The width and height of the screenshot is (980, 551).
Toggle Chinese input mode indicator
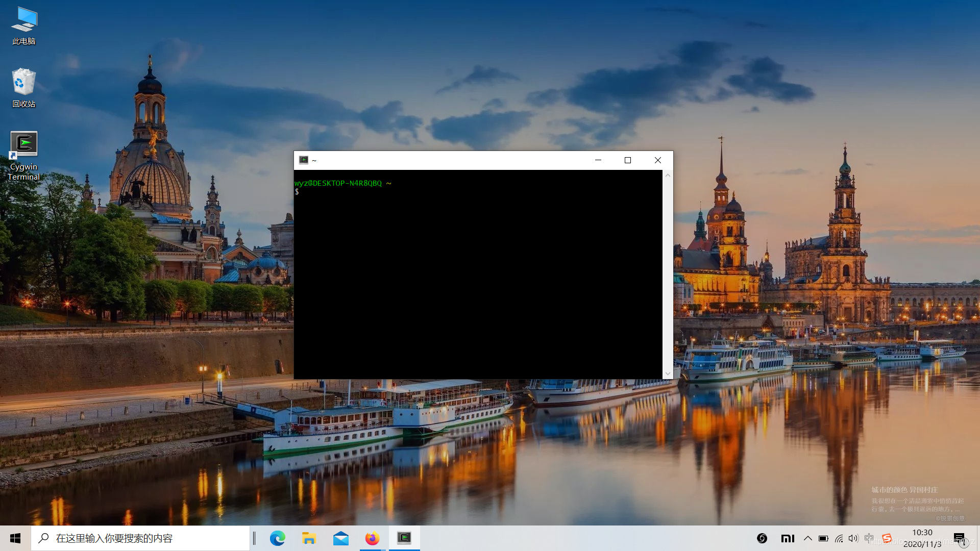tap(869, 538)
